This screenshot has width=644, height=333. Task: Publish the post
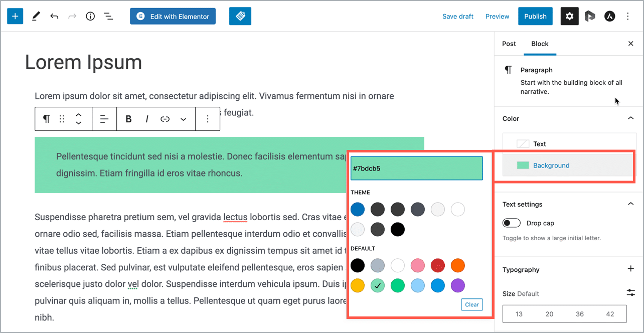535,16
